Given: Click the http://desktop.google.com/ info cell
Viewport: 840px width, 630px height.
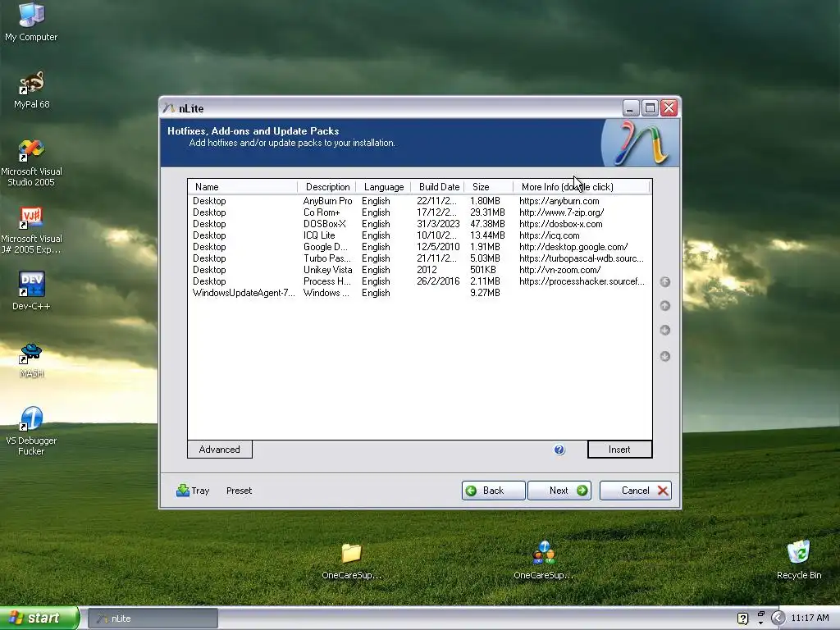Looking at the screenshot, I should click(573, 247).
